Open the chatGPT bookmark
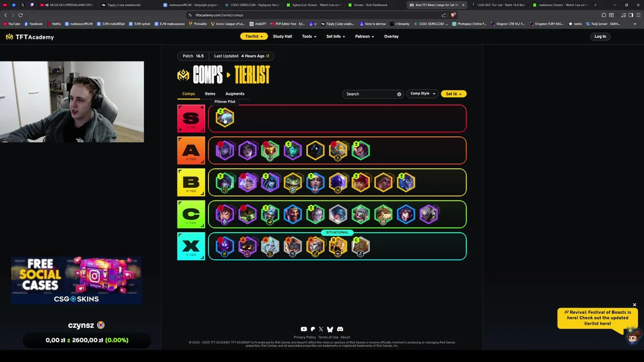 coord(258,24)
